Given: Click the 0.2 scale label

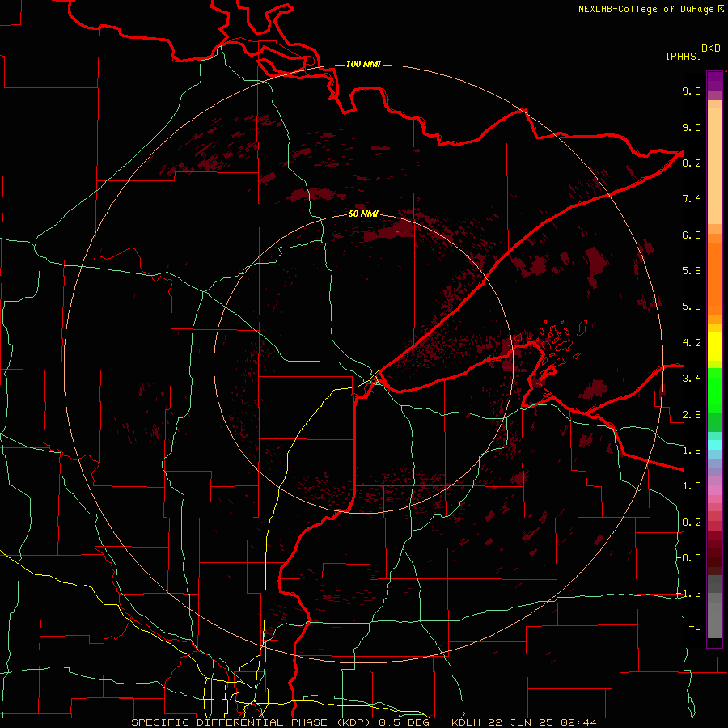Looking at the screenshot, I should click(x=692, y=523).
